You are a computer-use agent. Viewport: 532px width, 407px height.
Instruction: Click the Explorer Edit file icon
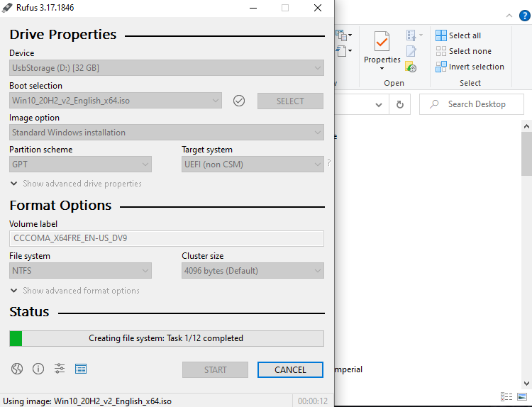[411, 51]
